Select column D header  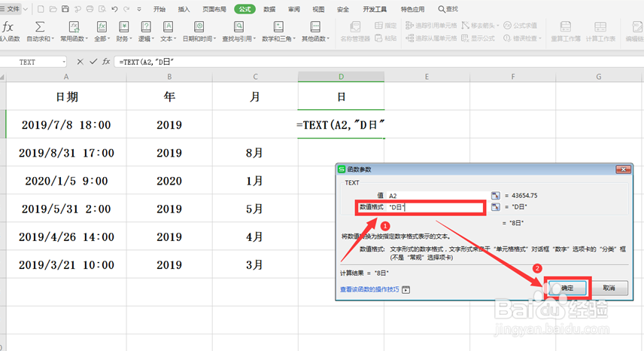341,76
